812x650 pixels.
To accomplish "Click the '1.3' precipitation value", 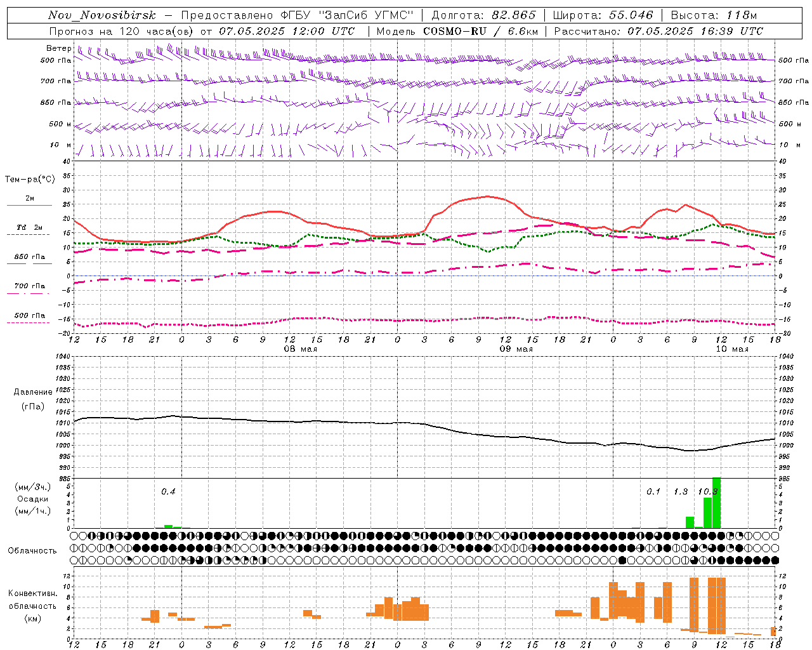I will (681, 492).
